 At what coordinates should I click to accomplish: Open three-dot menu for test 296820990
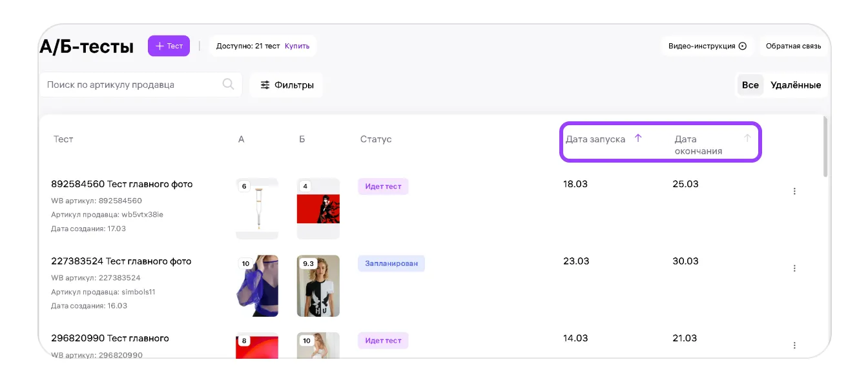794,345
